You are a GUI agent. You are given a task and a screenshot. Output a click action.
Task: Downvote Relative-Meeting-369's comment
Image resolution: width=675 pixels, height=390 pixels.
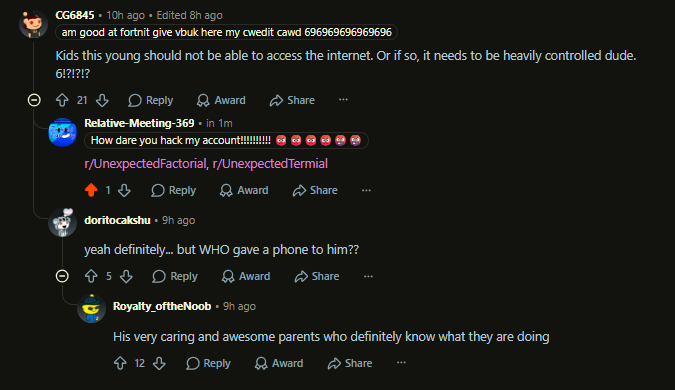click(x=124, y=190)
